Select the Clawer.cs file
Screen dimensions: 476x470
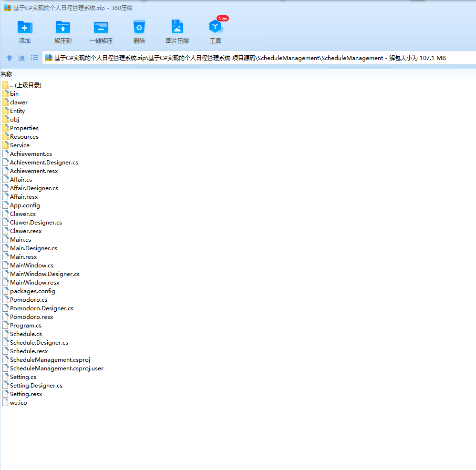[19, 214]
